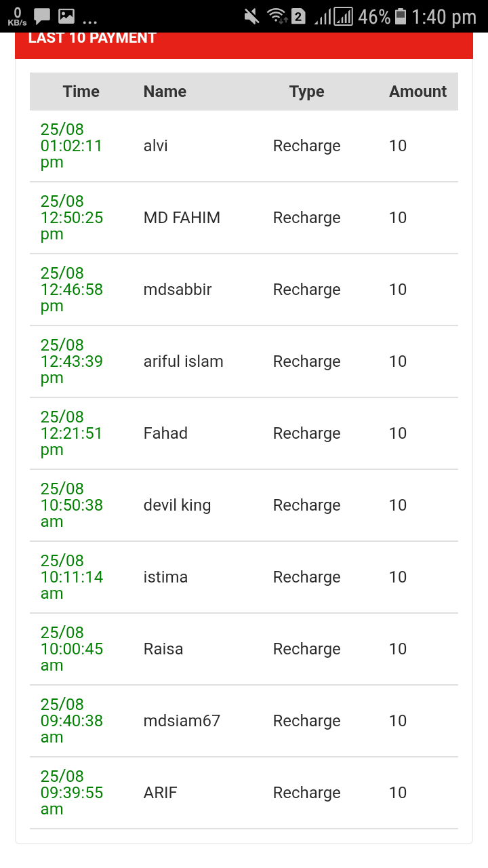Tap the devil king name
The height and width of the screenshot is (868, 488).
click(177, 505)
